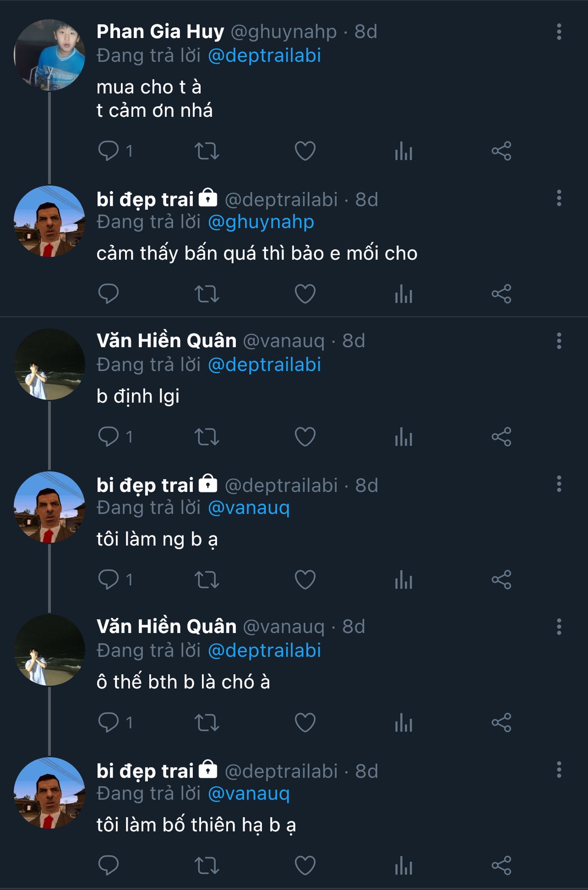The width and height of the screenshot is (588, 890).
Task: View analytics for "tôi làm bố thiên hạ" tweet
Action: tap(404, 865)
